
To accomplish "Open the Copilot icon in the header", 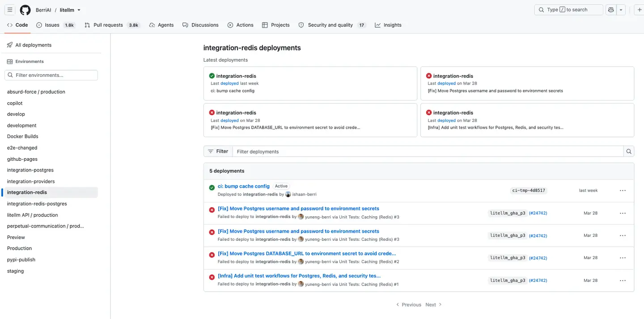I will 611,10.
